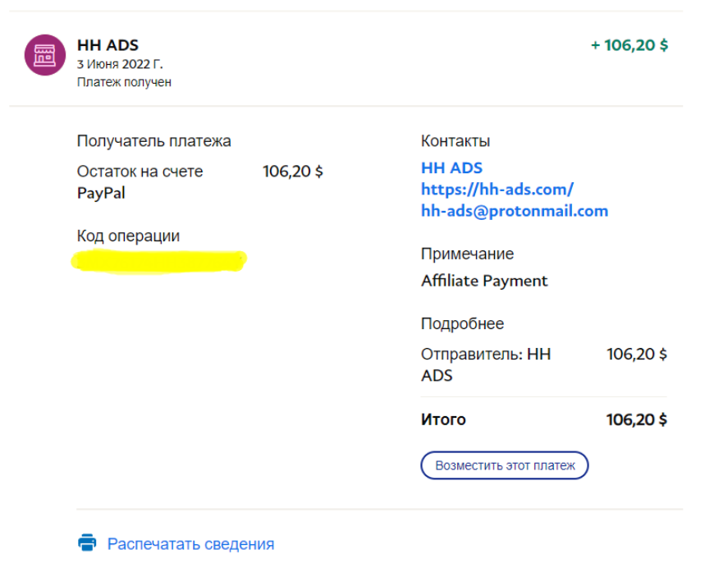The height and width of the screenshot is (568, 728).
Task: Click the blue printer icon
Action: pos(87,543)
